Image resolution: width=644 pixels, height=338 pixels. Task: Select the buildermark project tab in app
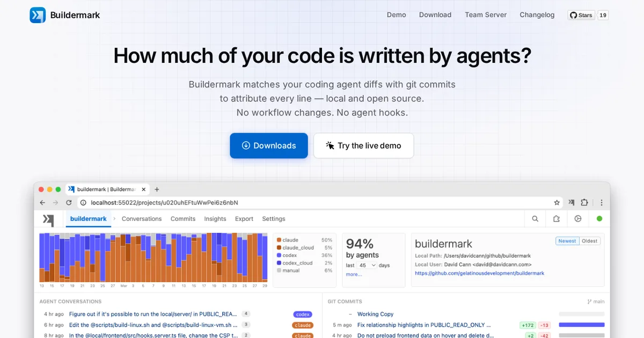pyautogui.click(x=89, y=219)
